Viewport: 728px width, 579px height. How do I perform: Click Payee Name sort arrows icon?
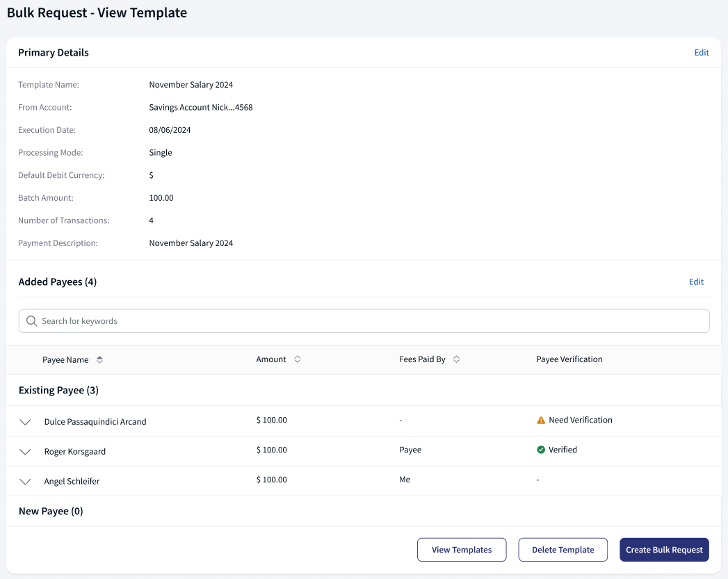(99, 359)
